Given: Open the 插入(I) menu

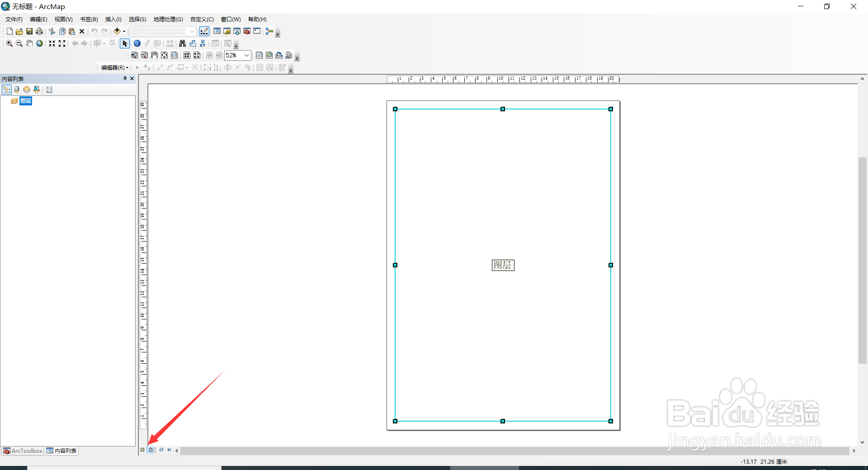Looking at the screenshot, I should [113, 19].
